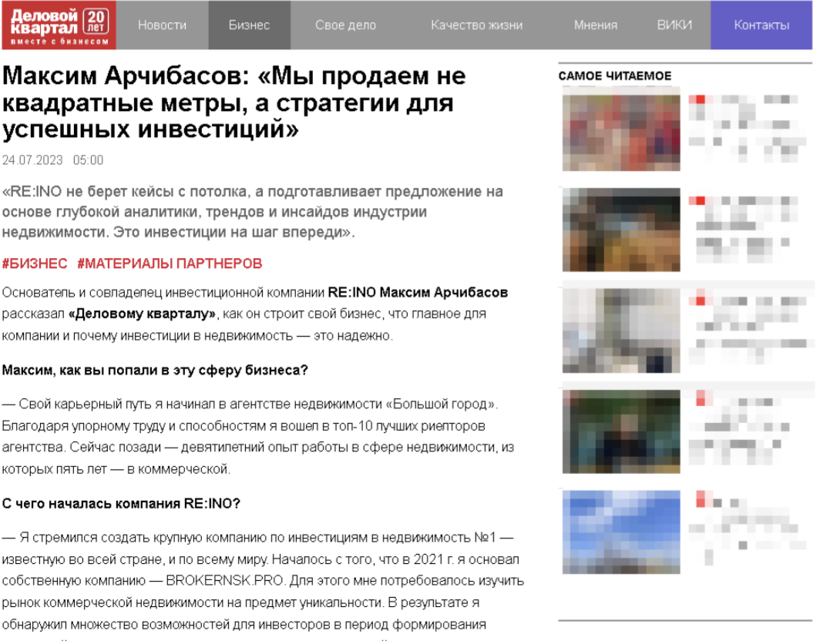Click the САМОЕ ЧИТАЕМОЕ sidebar heading
This screenshot has height=644, width=817.
click(615, 76)
